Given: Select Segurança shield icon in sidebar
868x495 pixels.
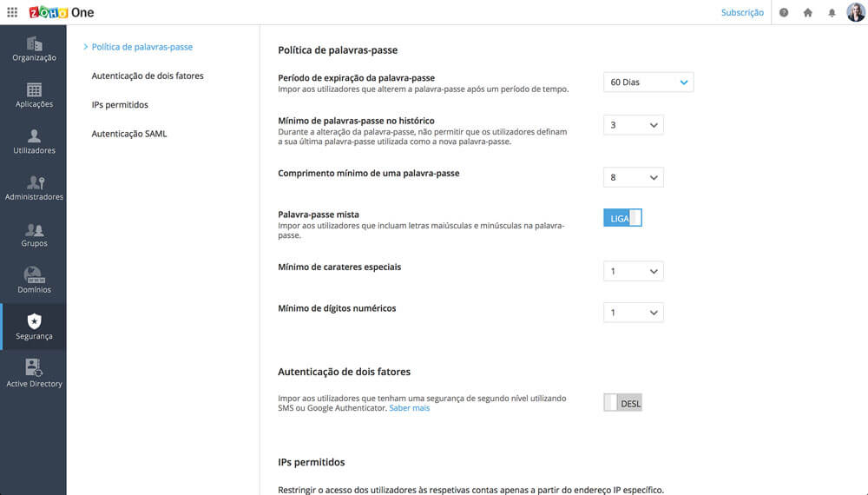Looking at the screenshot, I should [35, 321].
